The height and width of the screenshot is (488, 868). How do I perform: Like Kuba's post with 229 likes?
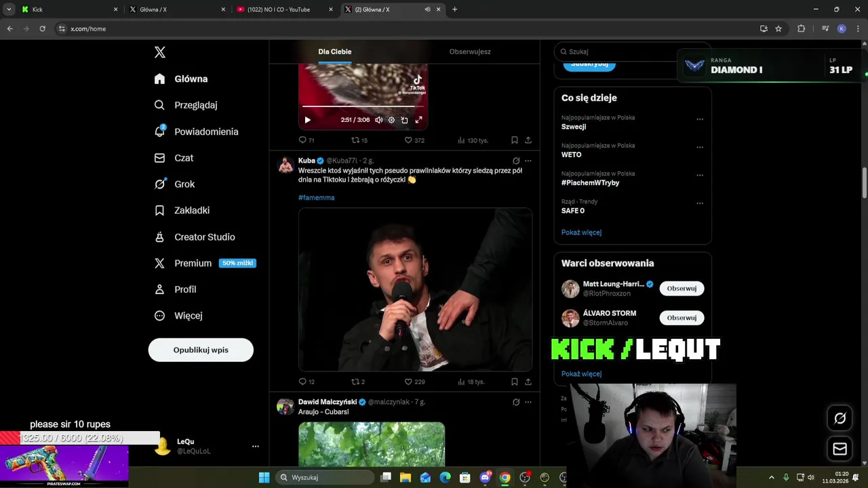[x=414, y=382]
